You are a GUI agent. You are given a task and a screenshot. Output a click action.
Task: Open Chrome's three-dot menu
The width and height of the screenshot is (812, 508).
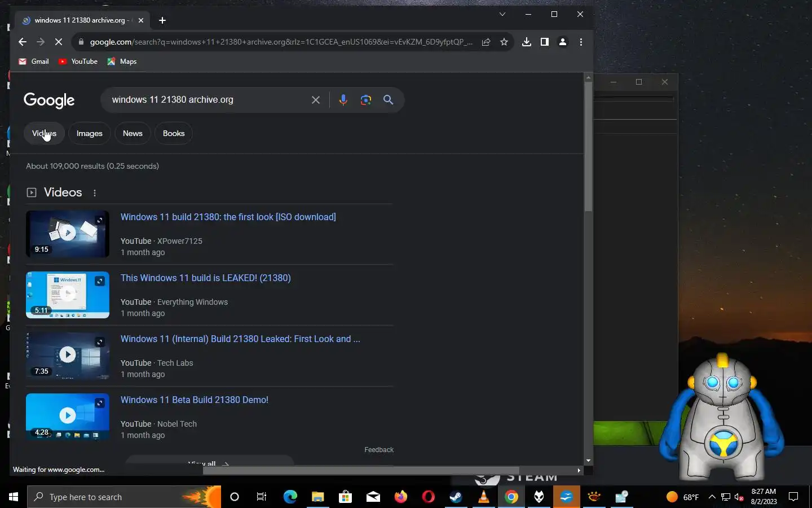click(x=581, y=42)
